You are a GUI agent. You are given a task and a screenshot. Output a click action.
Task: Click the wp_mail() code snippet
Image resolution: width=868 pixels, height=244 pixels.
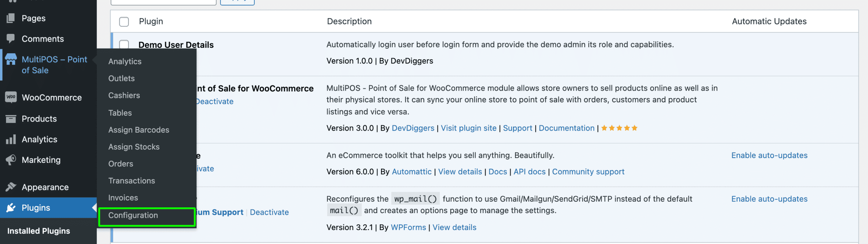415,199
